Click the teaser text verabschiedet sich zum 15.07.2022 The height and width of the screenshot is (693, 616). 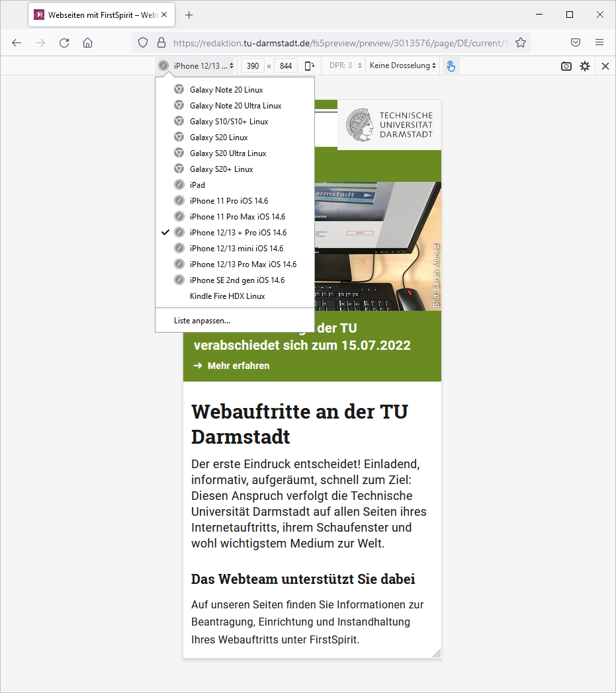(302, 346)
